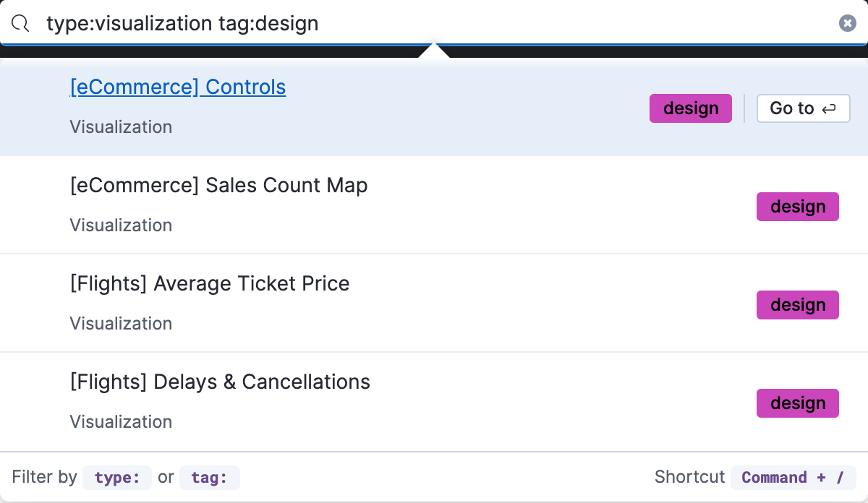Select the [Flights] Delays & Cancellations result
Screen dimensions: 868x503
[x=220, y=382]
